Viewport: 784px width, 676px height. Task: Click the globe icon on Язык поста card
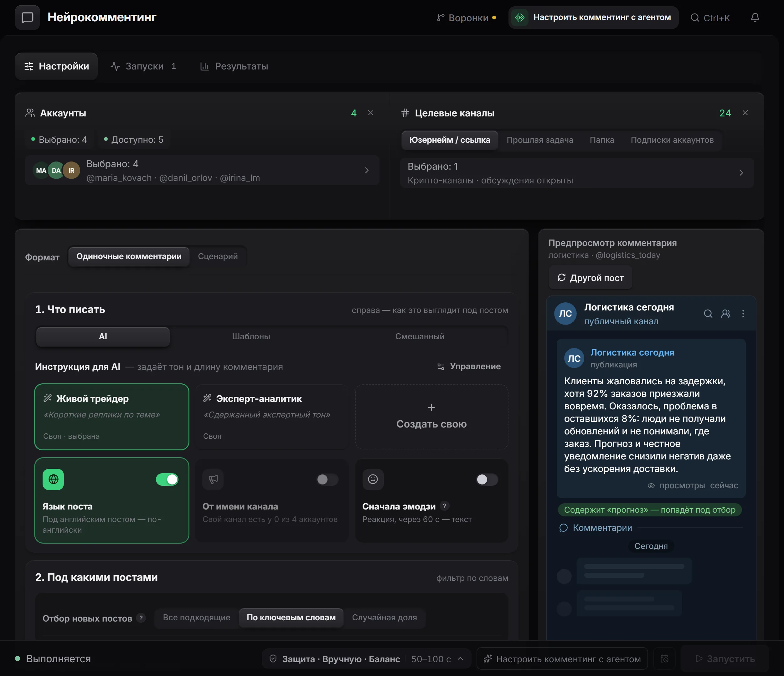[x=53, y=479]
